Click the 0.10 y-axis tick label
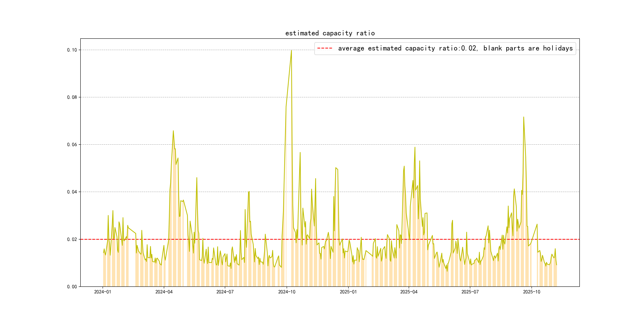The height and width of the screenshot is (322, 644). click(72, 50)
